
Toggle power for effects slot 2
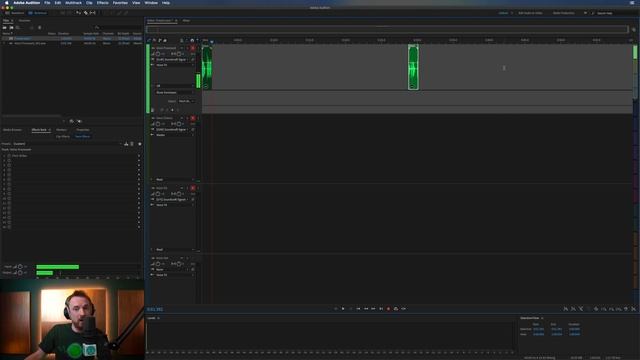click(9, 161)
